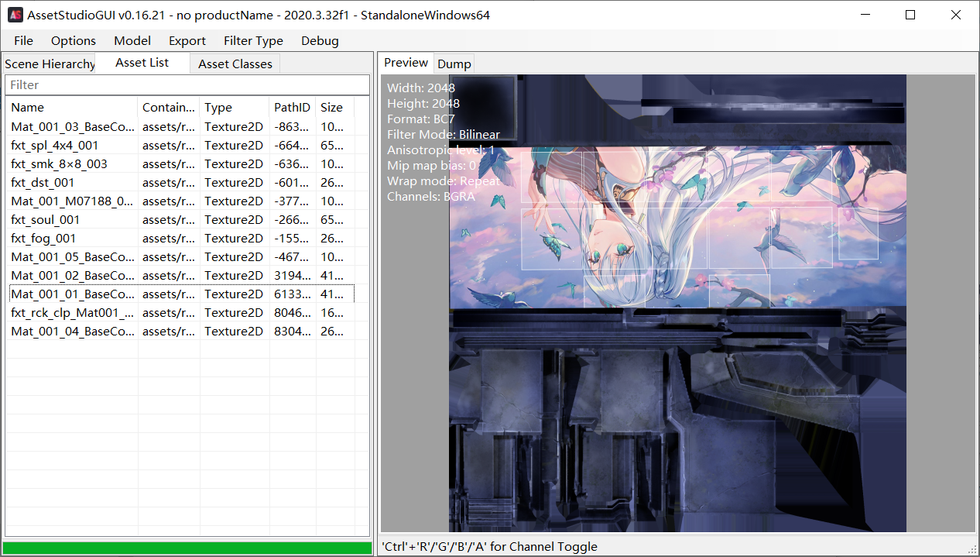Screen dimensions: 980x557
Task: Select the Mat_001_M07188_0... asset row
Action: click(180, 201)
